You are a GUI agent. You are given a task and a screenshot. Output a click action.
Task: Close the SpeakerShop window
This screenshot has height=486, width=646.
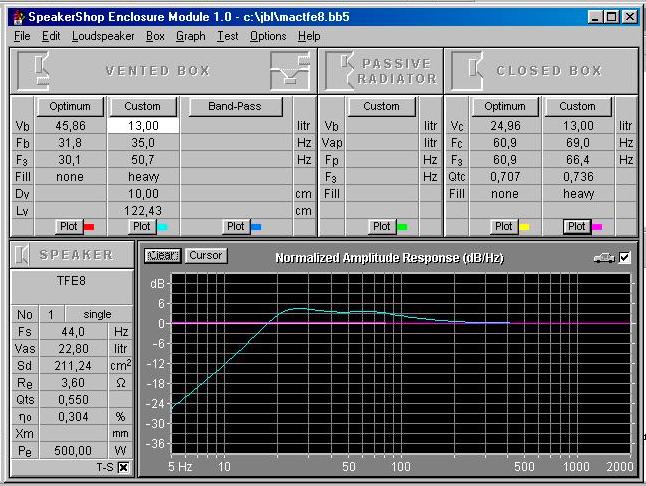point(630,17)
